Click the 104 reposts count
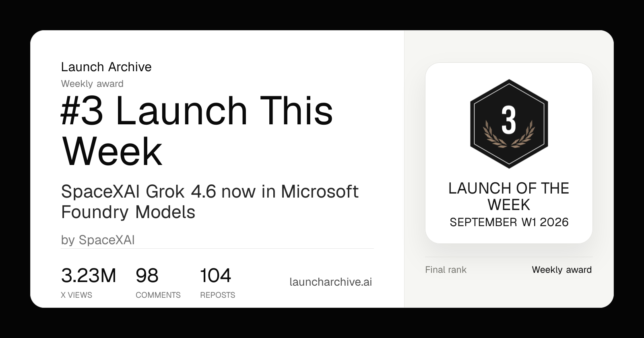The height and width of the screenshot is (338, 644). click(215, 276)
